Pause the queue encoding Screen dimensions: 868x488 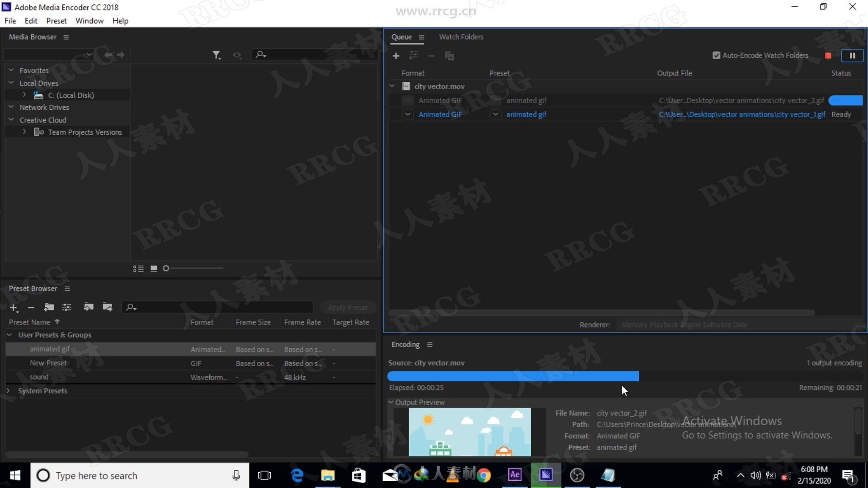852,56
